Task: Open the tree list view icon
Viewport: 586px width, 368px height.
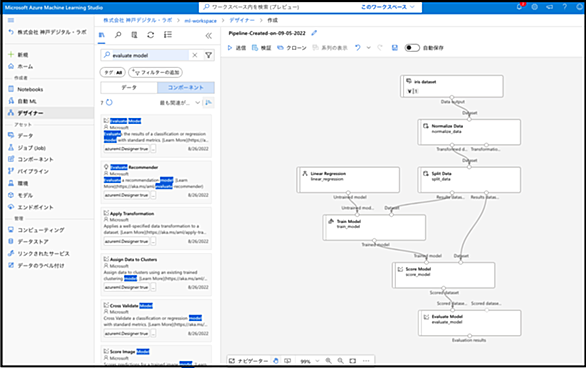Action: tap(168, 35)
